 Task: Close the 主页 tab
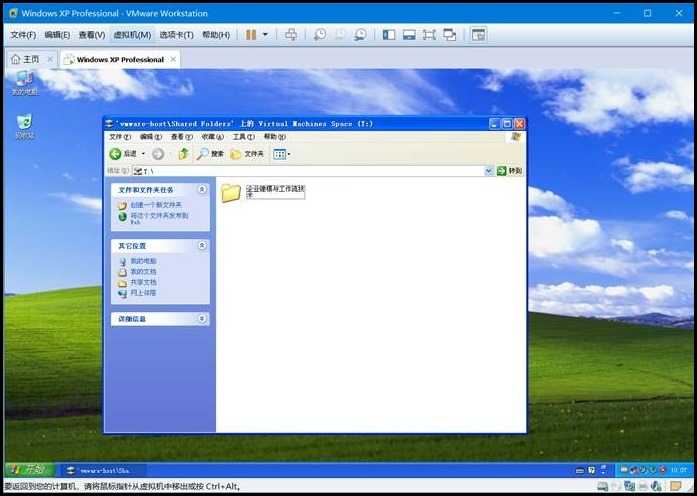tap(50, 59)
